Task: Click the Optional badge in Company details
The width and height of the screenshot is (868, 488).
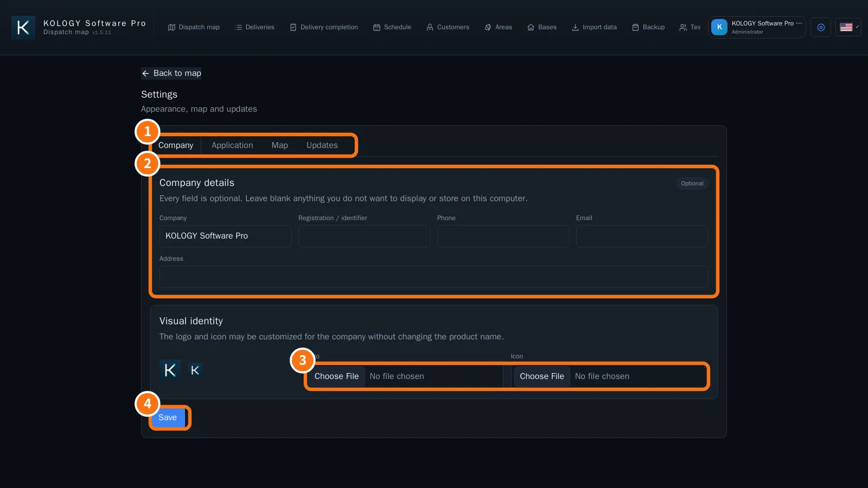Action: pyautogui.click(x=692, y=183)
